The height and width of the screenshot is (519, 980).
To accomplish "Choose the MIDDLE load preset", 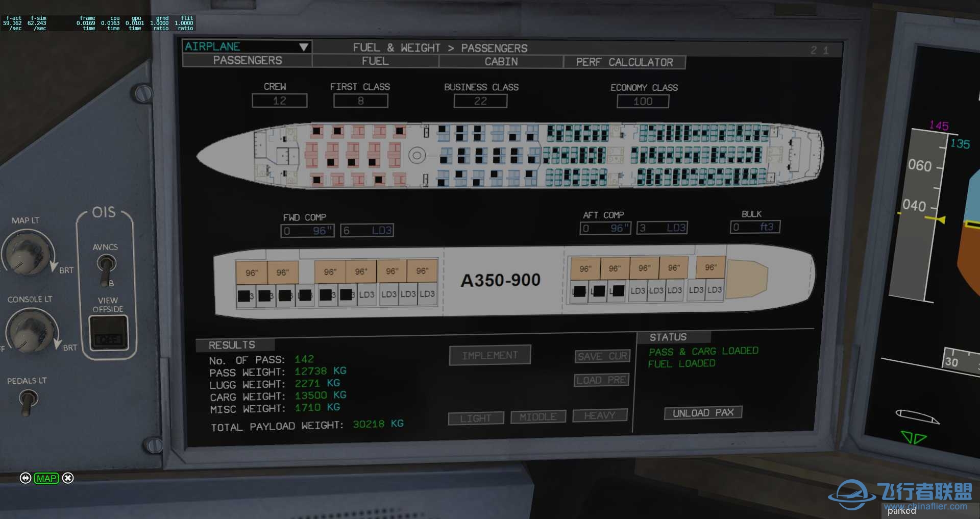I will (x=538, y=417).
